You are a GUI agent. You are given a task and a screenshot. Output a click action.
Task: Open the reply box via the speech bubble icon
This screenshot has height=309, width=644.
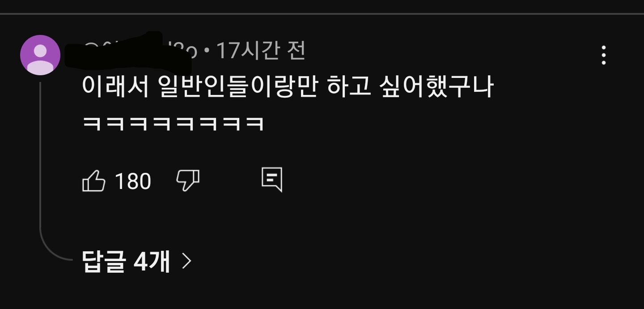coord(272,180)
